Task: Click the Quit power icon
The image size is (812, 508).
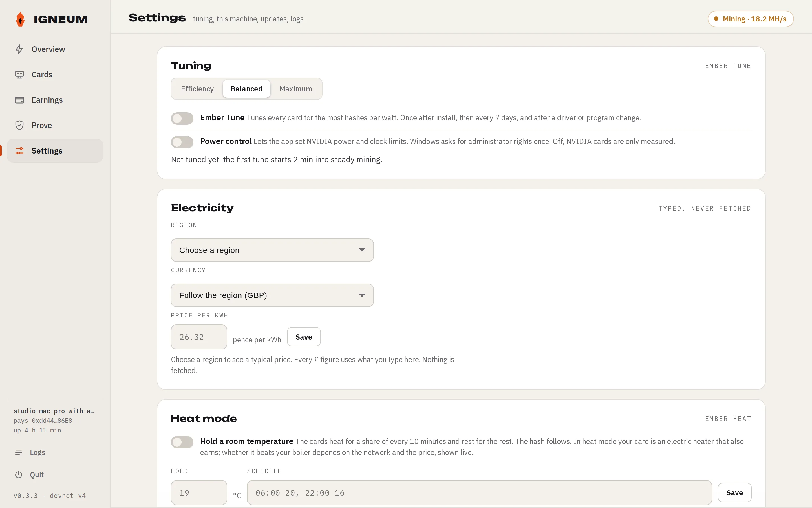Action: (18, 475)
